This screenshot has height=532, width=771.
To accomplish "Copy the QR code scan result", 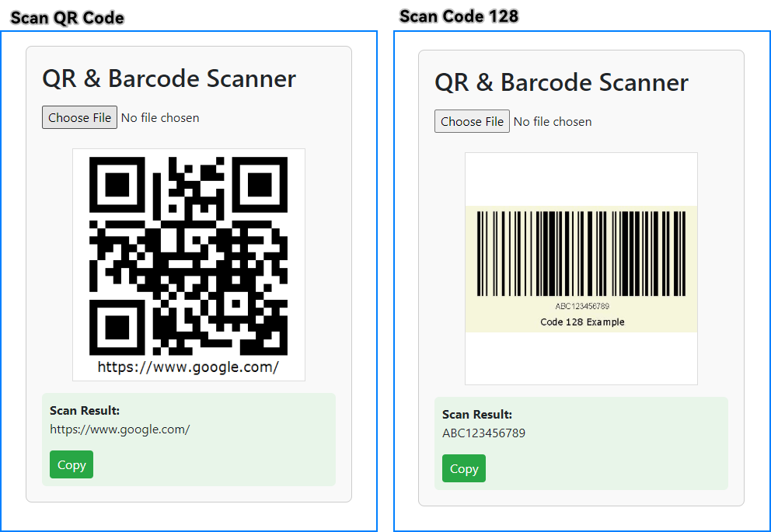I will tap(71, 464).
